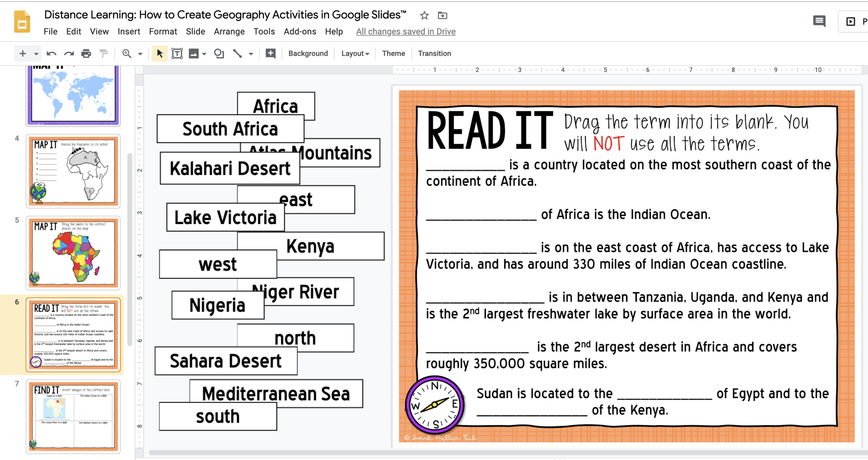868x460 pixels.
Task: Open the Layout dropdown
Action: pyautogui.click(x=355, y=53)
